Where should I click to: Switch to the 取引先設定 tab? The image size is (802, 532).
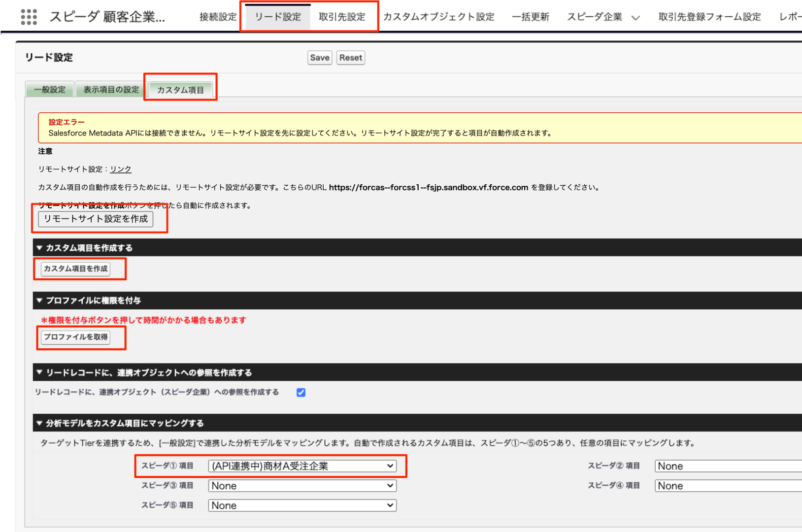342,17
